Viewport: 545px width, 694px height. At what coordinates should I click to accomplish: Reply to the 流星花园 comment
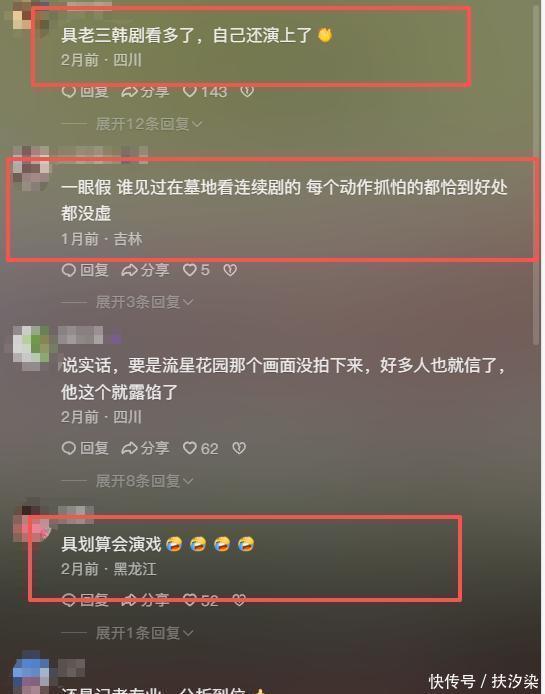pyautogui.click(x=85, y=448)
